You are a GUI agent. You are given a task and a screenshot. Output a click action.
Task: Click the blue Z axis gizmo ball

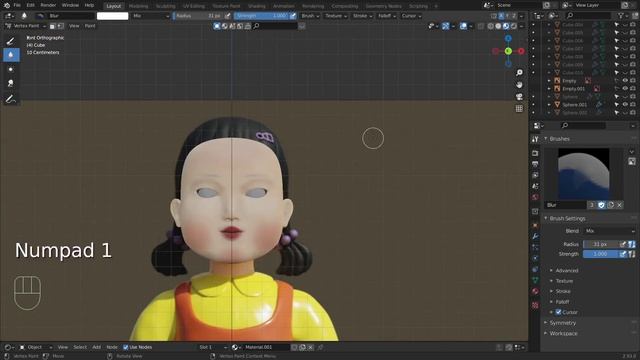click(508, 38)
